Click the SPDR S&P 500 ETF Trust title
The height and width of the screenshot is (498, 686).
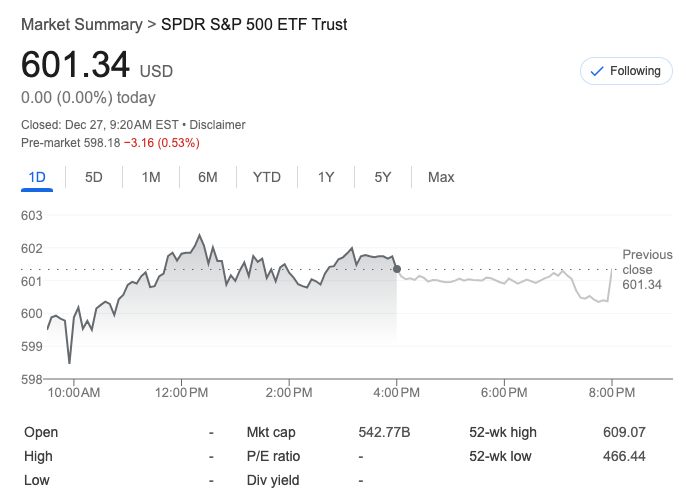pos(254,24)
